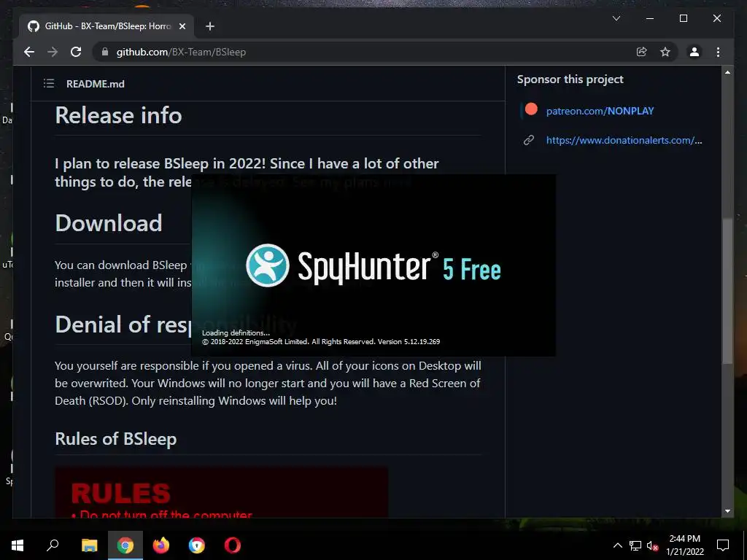The image size is (747, 560).
Task: Open the notification action center icon
Action: [723, 545]
